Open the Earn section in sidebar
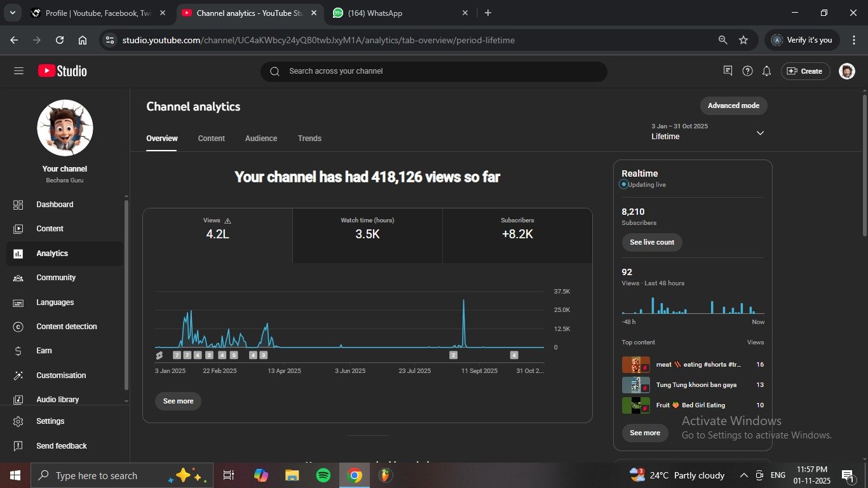This screenshot has height=488, width=868. (x=44, y=351)
